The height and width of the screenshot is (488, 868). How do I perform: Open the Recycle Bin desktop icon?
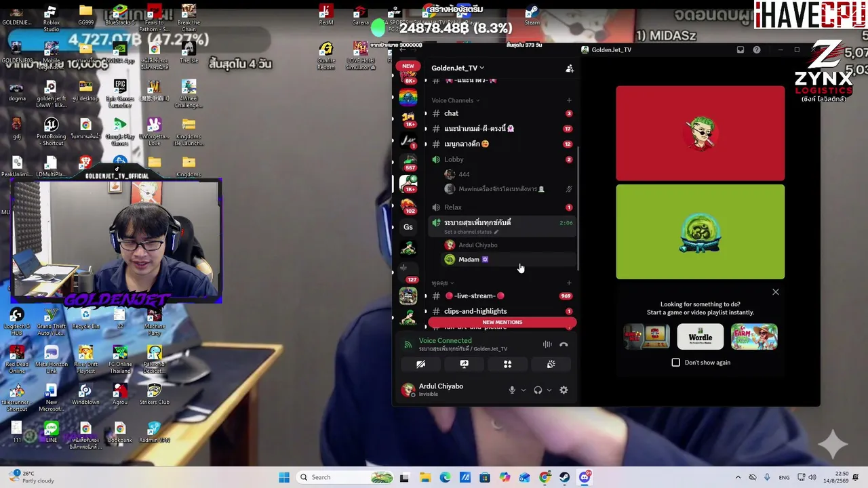pyautogui.click(x=85, y=319)
